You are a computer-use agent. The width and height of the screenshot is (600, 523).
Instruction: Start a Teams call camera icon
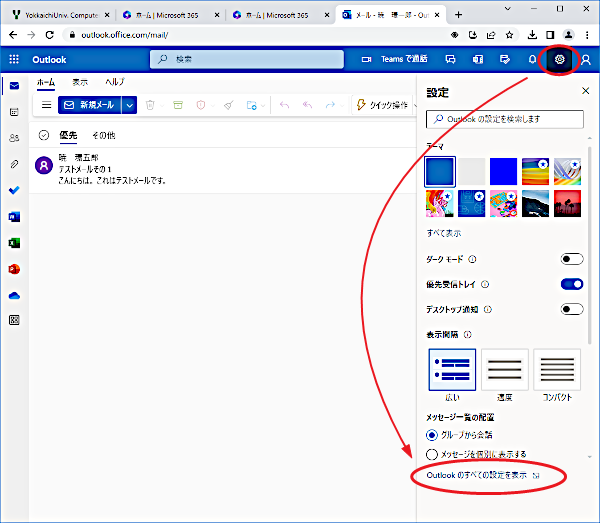point(367,59)
